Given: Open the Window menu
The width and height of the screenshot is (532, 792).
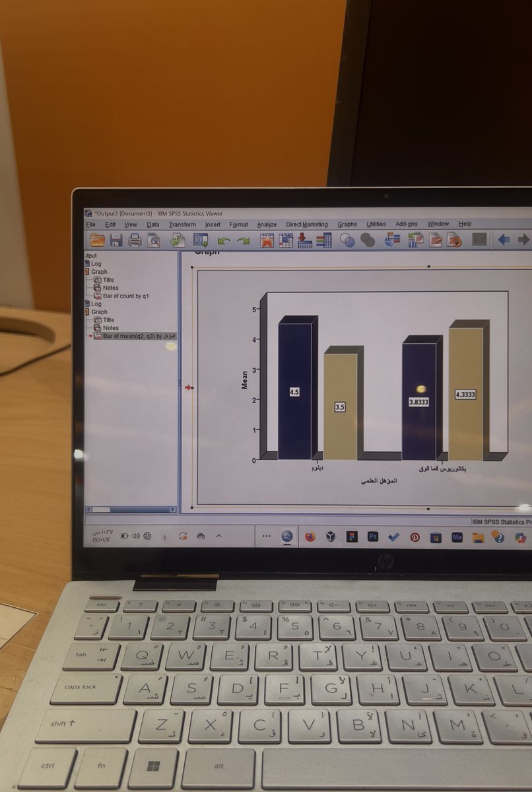Looking at the screenshot, I should click(438, 224).
